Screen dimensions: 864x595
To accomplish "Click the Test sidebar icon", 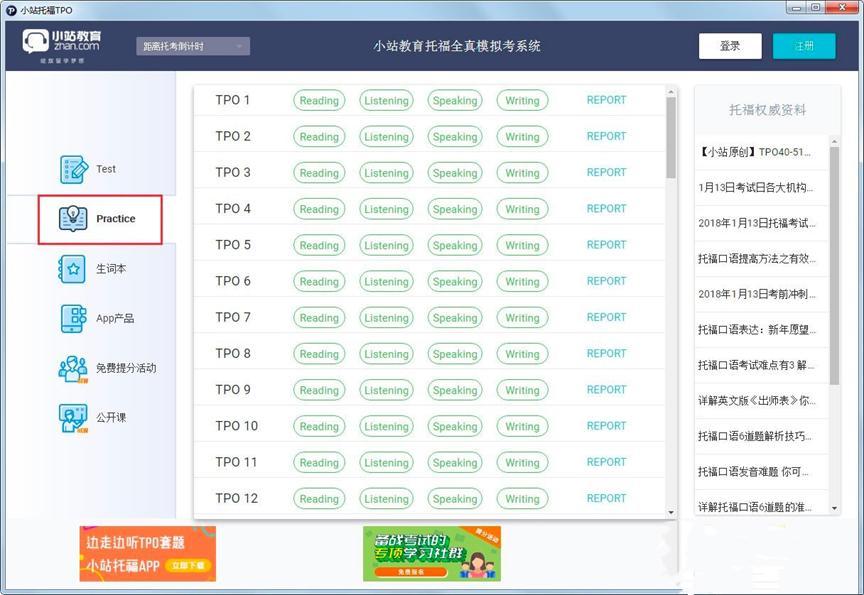I will 73,169.
